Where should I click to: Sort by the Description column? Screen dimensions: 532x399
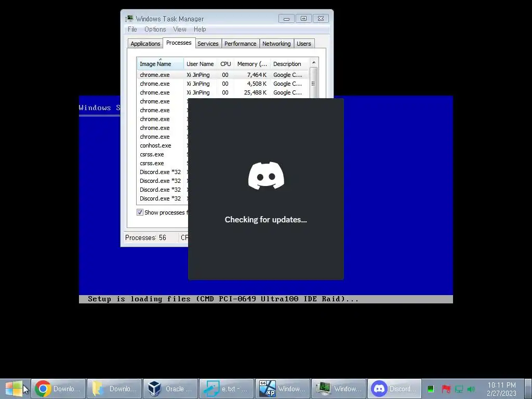(289, 64)
